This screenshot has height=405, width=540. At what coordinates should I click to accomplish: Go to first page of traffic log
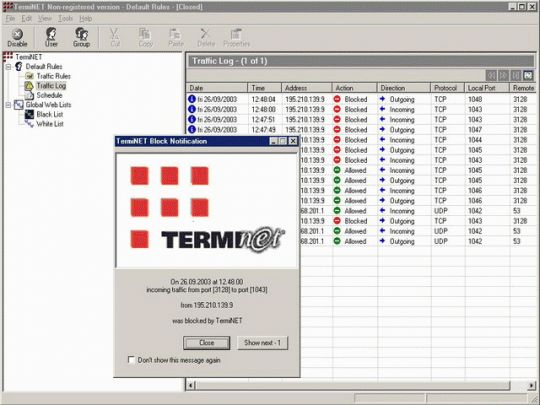[491, 75]
